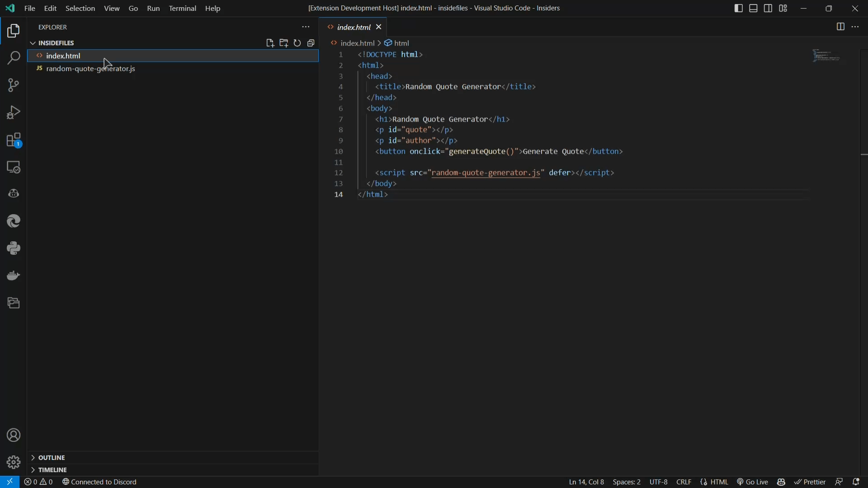Toggle the primary side bar
Viewport: 868px width, 488px height.
[739, 9]
